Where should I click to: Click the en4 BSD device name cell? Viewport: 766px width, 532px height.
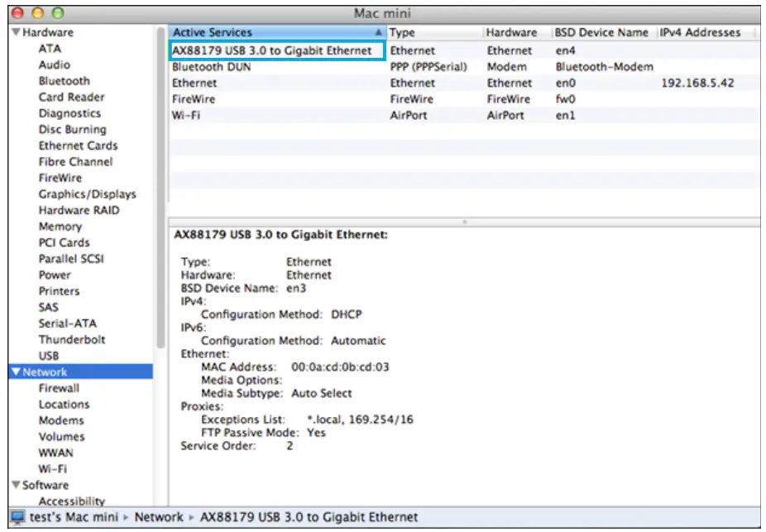(x=565, y=50)
